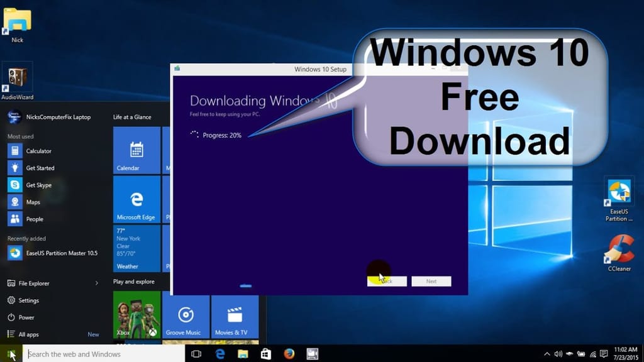Open File Explorer in Start menu
The height and width of the screenshot is (362, 644).
point(29,283)
